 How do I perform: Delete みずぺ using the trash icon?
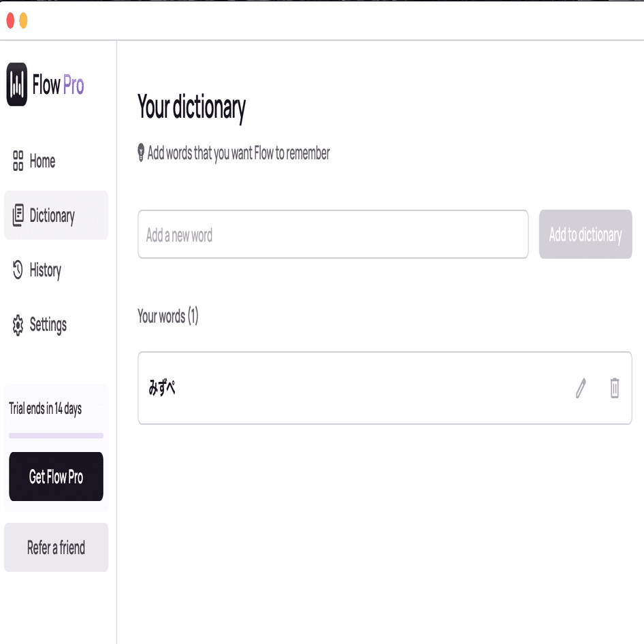614,388
